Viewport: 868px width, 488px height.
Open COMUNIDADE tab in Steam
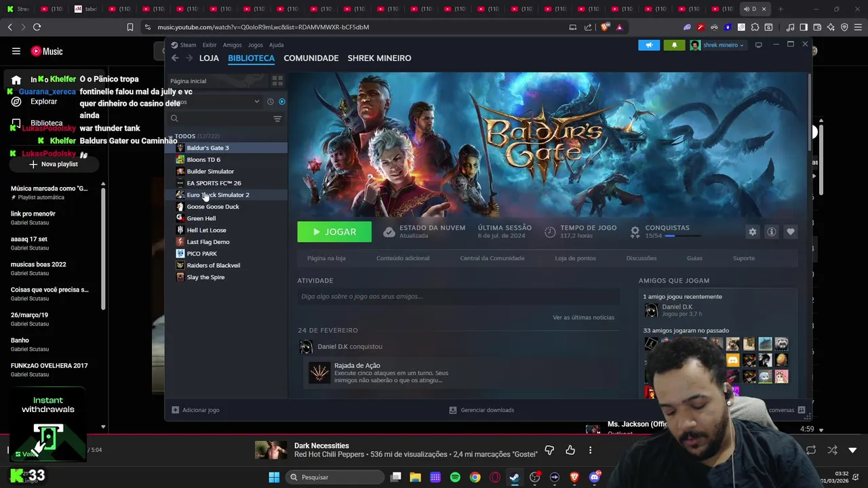[311, 58]
